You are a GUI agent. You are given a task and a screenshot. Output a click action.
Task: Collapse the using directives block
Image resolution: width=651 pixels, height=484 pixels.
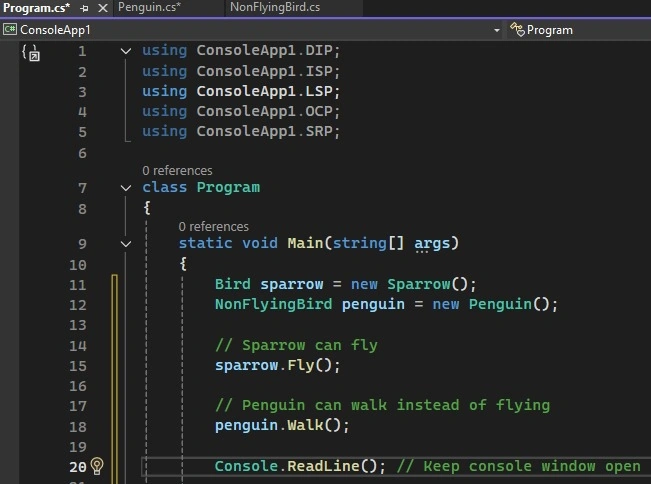(126, 51)
